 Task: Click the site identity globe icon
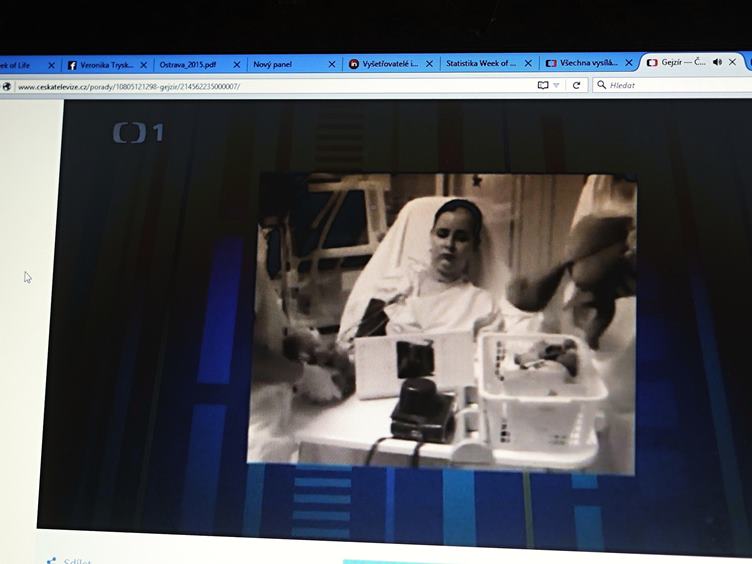pyautogui.click(x=6, y=87)
